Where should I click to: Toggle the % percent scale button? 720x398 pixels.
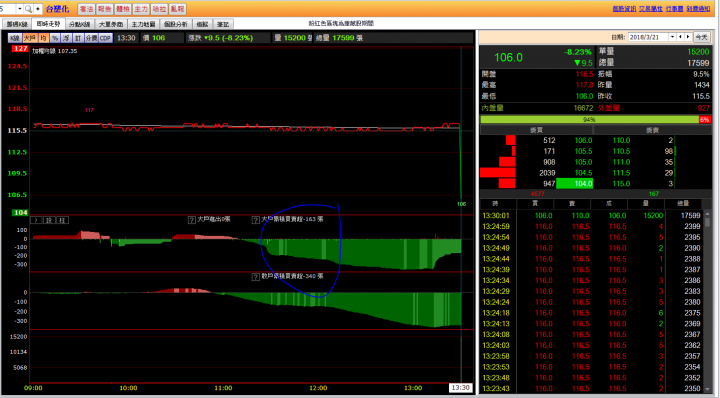(x=55, y=38)
